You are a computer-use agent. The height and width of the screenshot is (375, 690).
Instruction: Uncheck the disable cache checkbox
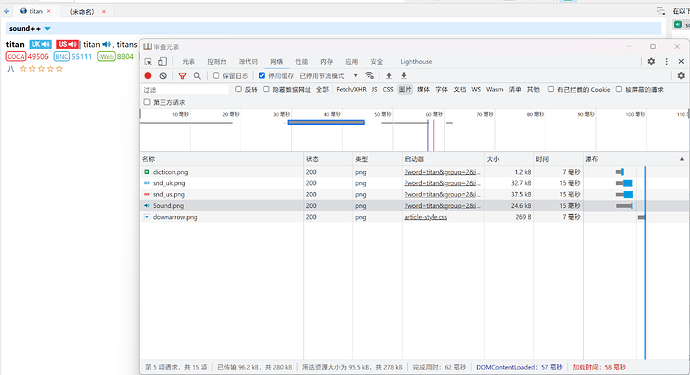coord(262,76)
